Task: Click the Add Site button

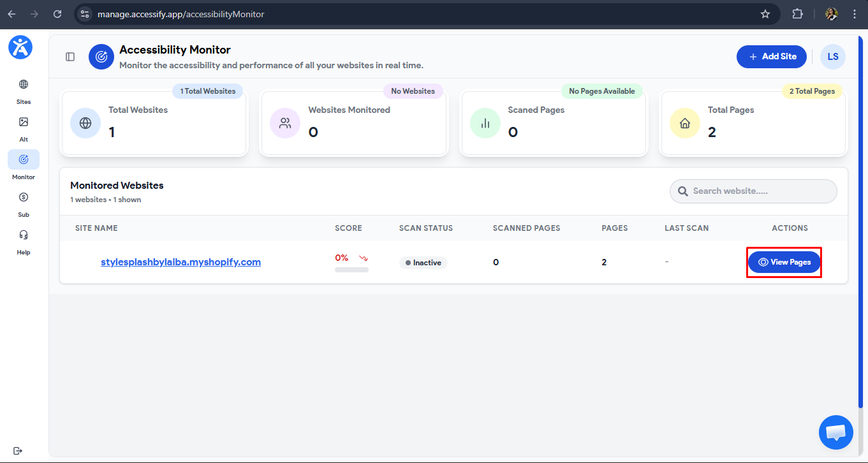Action: coord(771,57)
